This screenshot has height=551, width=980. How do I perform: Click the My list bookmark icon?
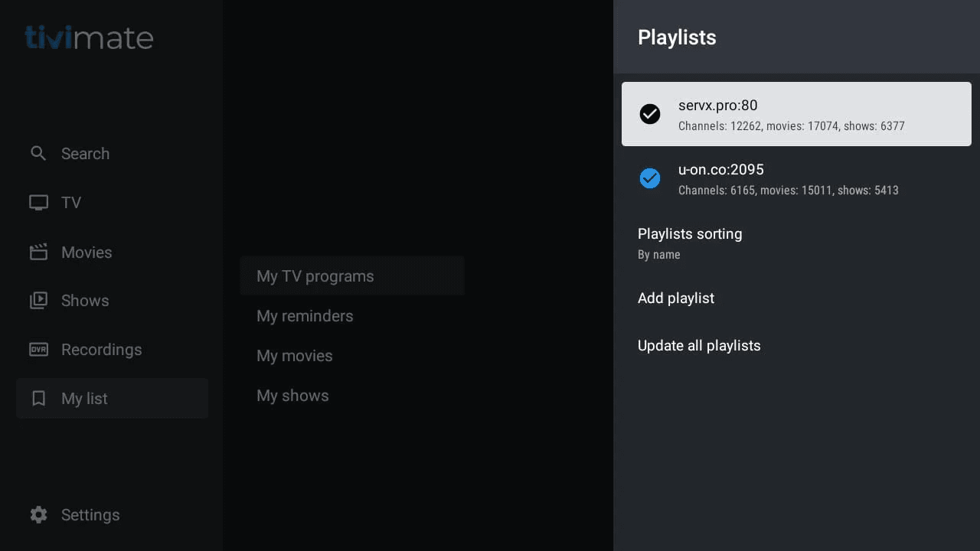click(38, 399)
